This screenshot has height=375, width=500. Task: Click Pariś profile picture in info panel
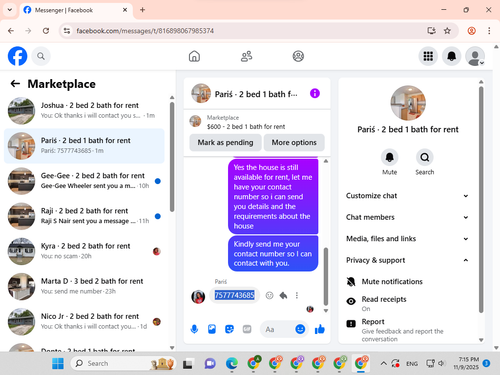click(408, 103)
